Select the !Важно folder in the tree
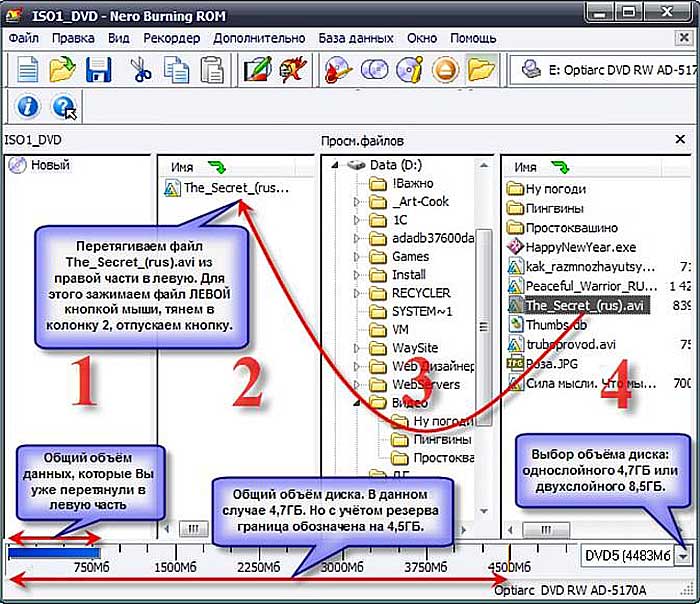This screenshot has width=700, height=604. [402, 183]
